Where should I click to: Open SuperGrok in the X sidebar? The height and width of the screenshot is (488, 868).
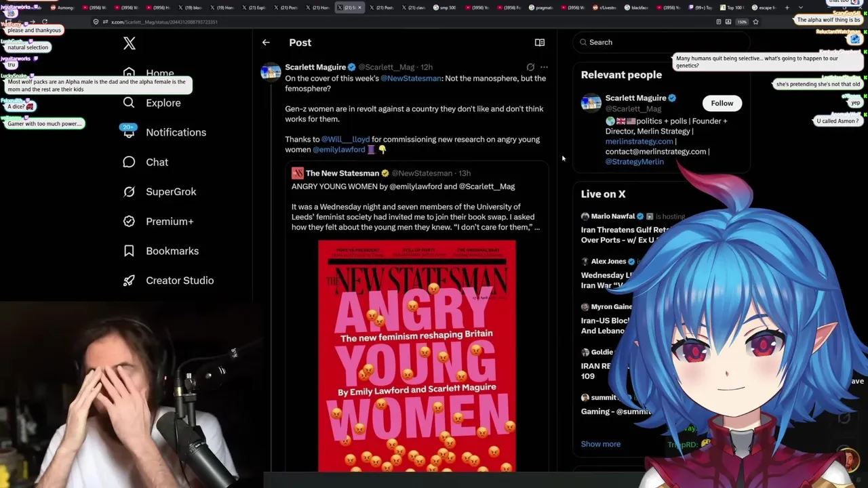(171, 192)
